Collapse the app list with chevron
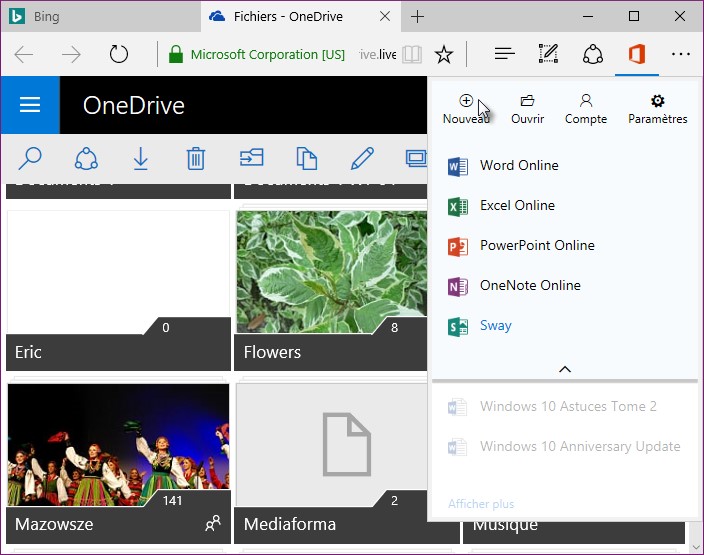The height and width of the screenshot is (555, 704). point(564,369)
